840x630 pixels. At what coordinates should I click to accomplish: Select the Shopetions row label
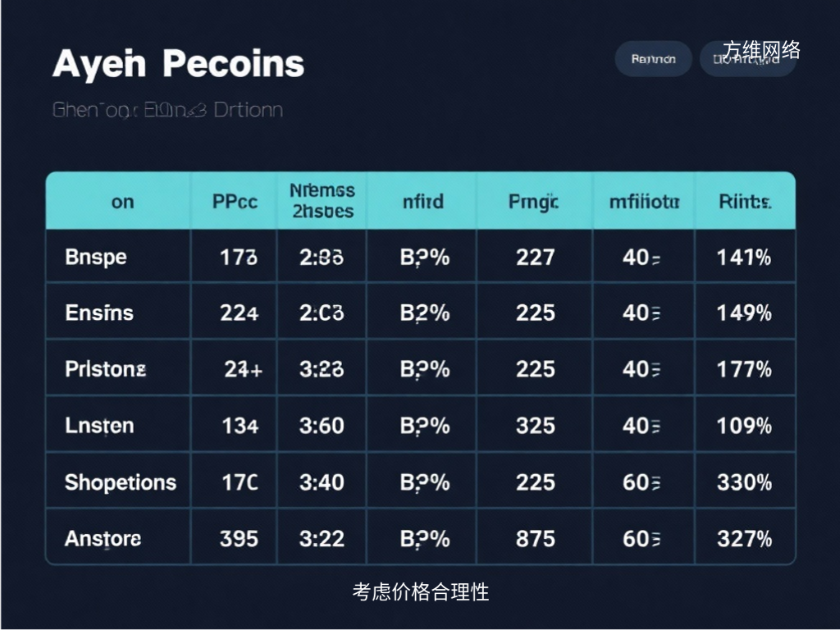tap(121, 482)
